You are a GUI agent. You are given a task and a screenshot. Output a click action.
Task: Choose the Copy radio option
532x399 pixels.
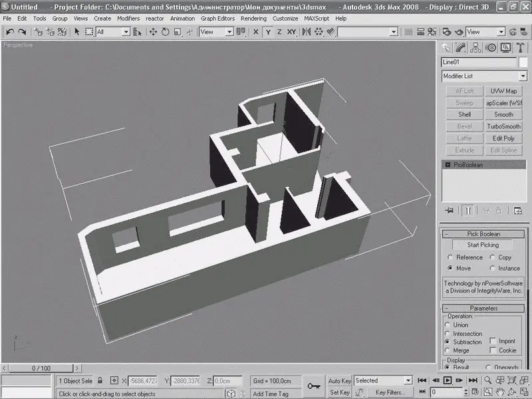click(x=493, y=257)
